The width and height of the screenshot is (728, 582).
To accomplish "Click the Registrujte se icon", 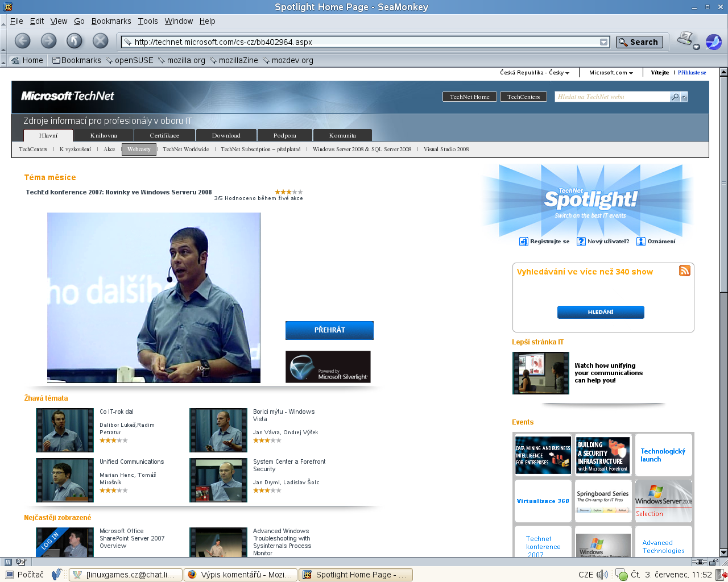I will 523,242.
